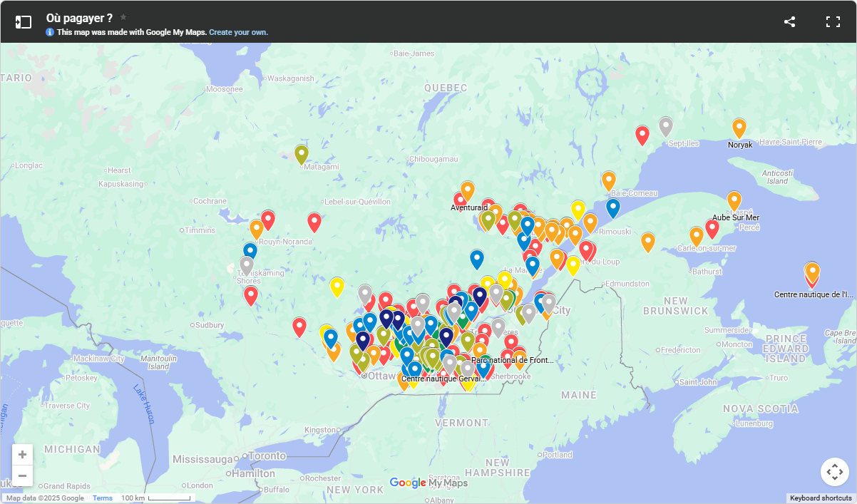Open the map legend sidebar panel

[24, 22]
